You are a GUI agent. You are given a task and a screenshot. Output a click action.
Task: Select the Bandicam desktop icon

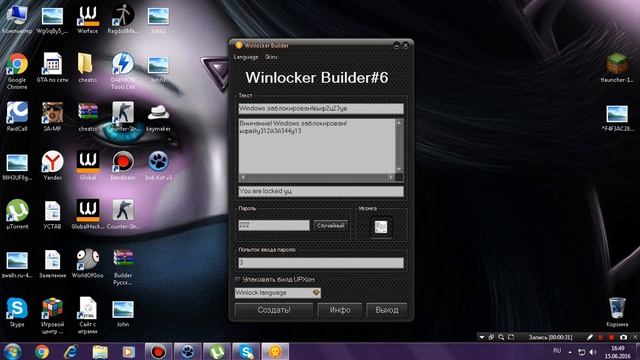pyautogui.click(x=123, y=166)
